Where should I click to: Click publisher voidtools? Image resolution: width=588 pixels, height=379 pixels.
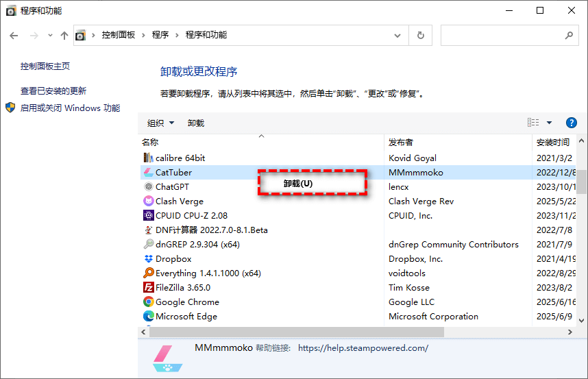click(x=407, y=273)
